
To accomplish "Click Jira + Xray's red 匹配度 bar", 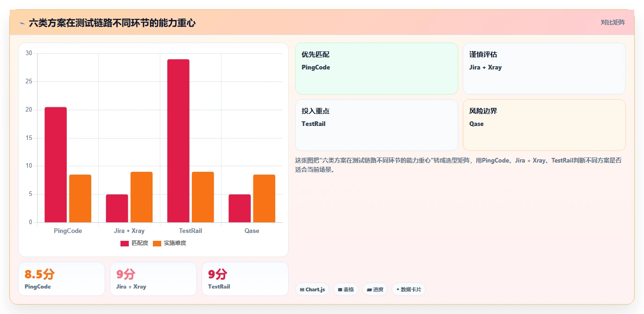I will coord(117,208).
